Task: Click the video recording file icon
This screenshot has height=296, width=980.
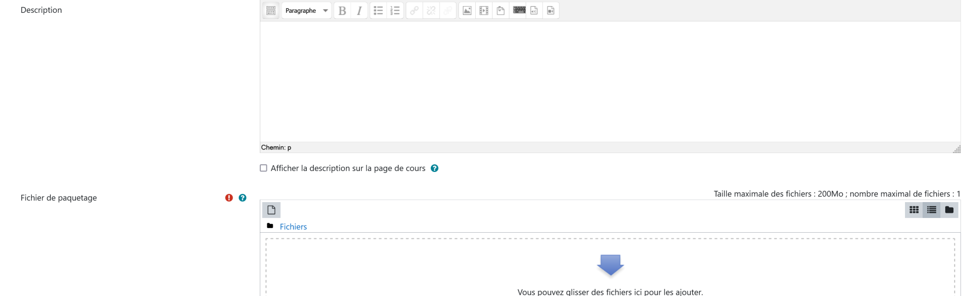Action: click(x=551, y=10)
